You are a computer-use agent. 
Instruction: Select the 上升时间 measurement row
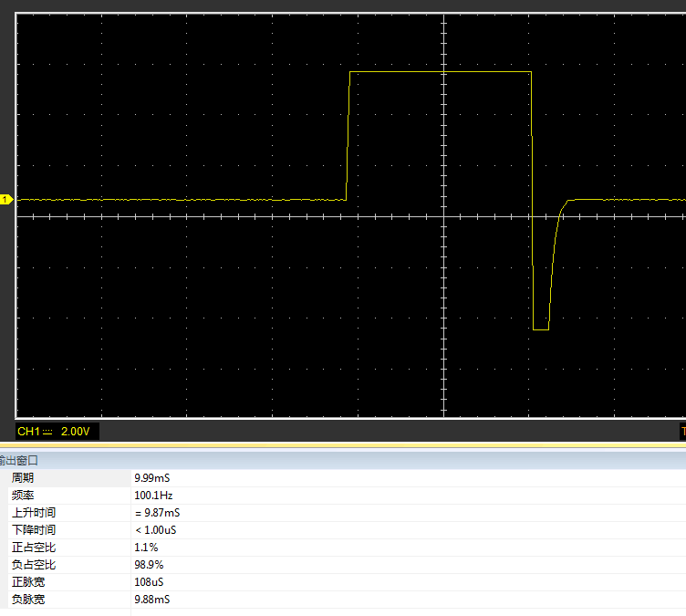(33, 513)
